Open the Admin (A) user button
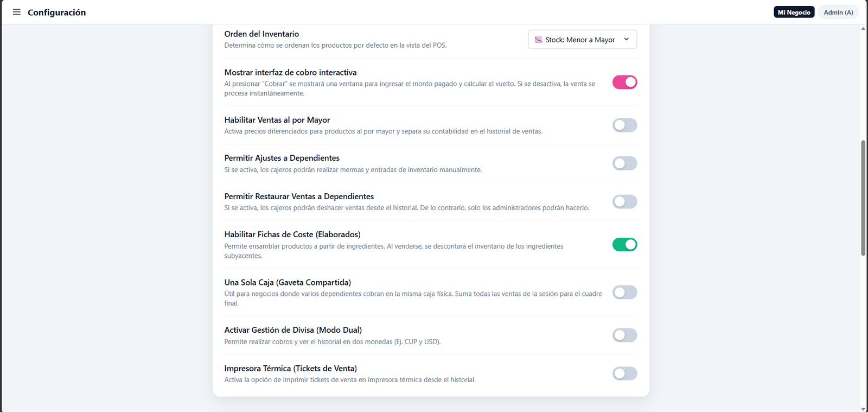This screenshot has width=868, height=412. tap(838, 12)
